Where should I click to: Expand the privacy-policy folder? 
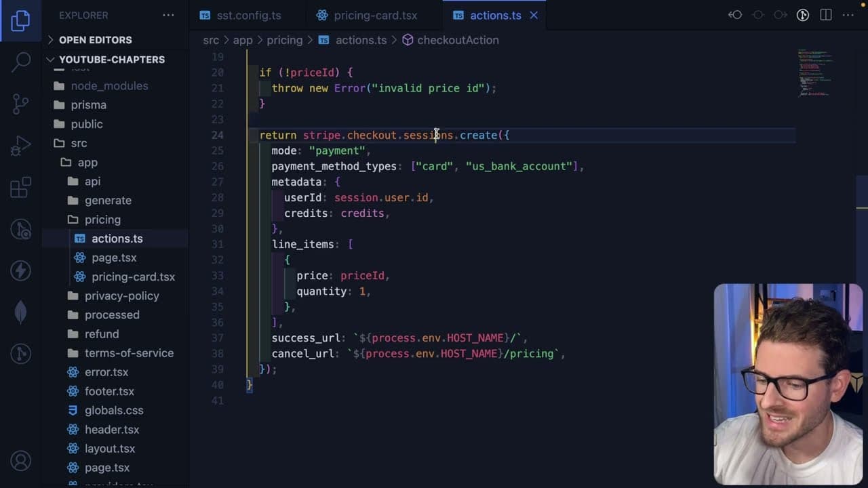pos(121,296)
